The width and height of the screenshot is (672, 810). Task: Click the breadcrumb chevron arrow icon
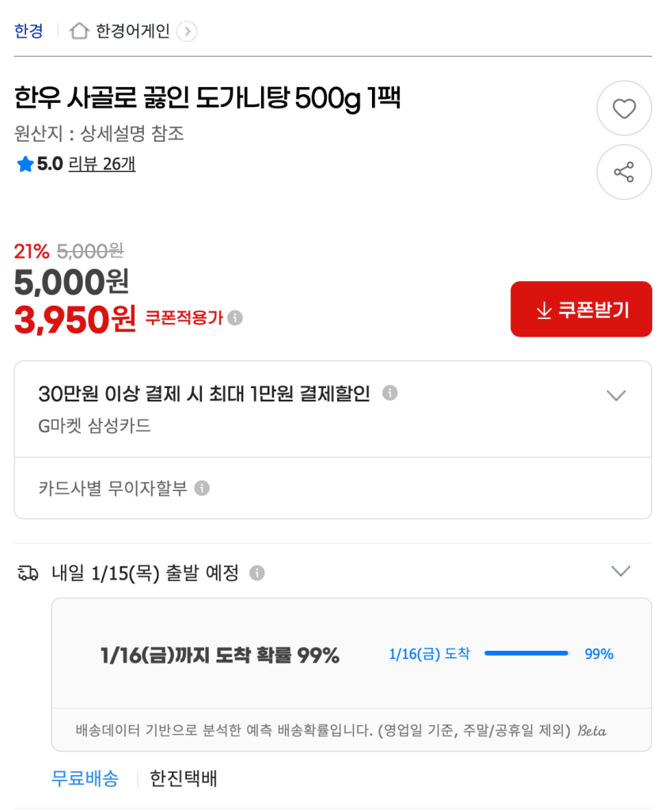[x=187, y=32]
